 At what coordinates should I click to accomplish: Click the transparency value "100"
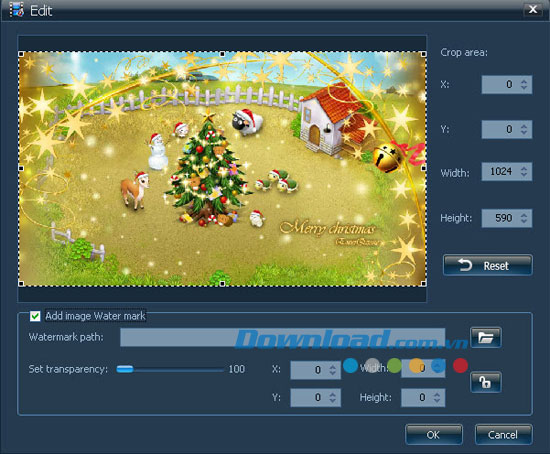237,369
